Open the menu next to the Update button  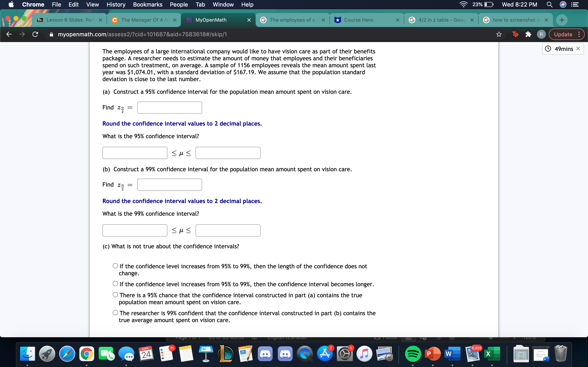coord(579,34)
